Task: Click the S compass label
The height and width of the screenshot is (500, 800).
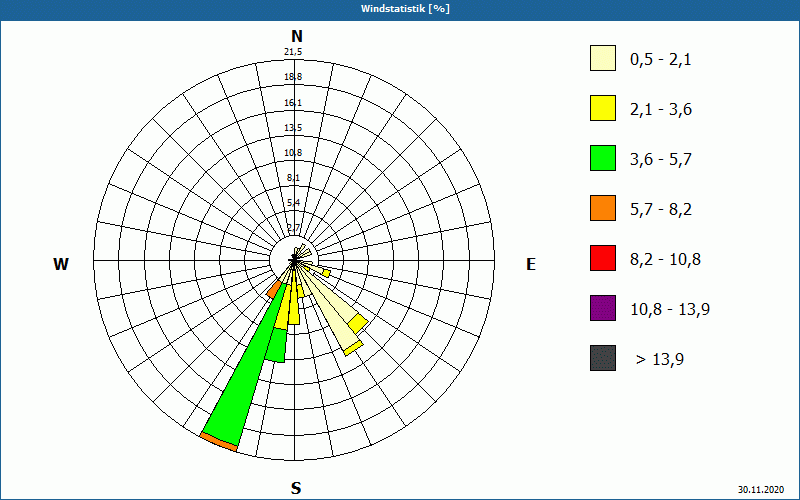Action: [x=296, y=489]
